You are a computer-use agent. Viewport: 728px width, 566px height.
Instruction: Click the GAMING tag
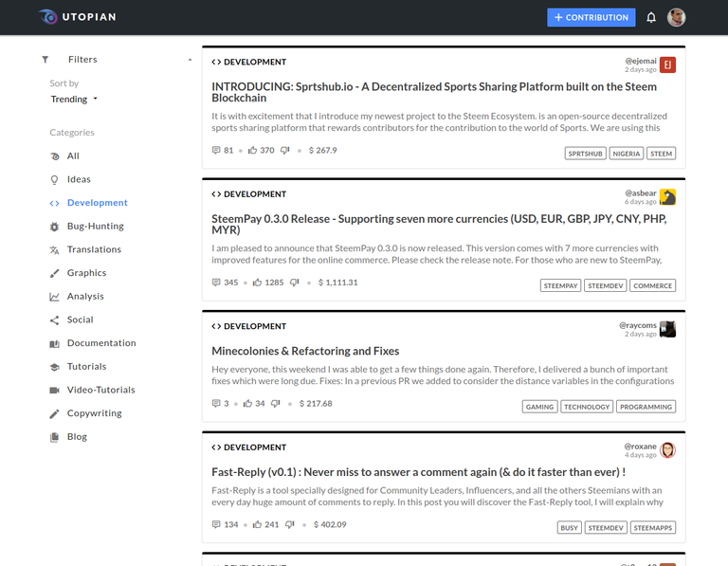[539, 407]
